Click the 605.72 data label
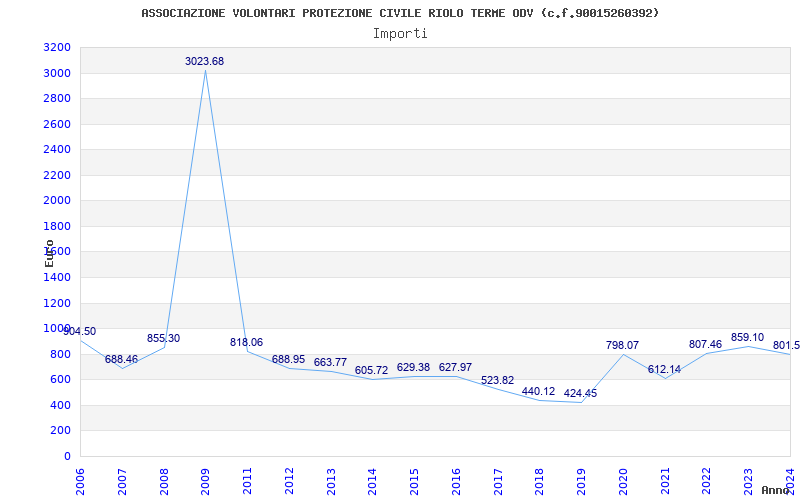 [371, 371]
